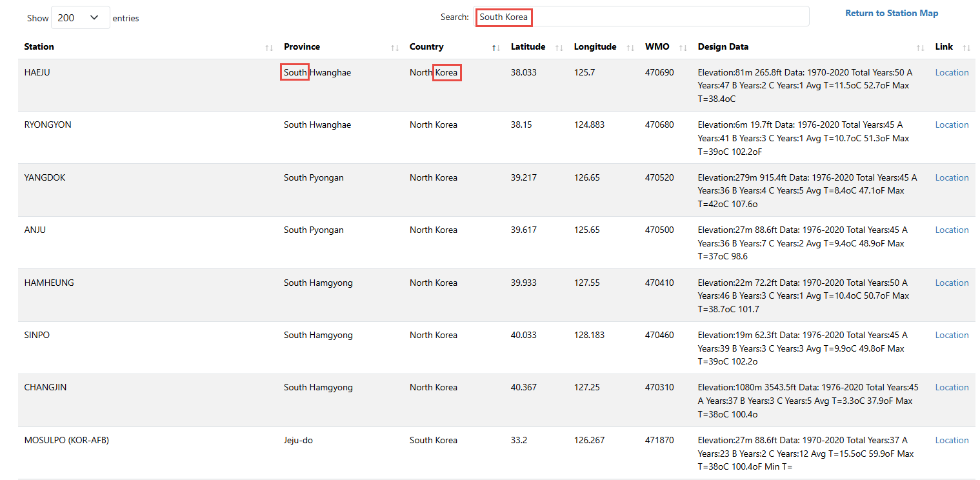Click sort arrows in Country column header

(x=495, y=48)
